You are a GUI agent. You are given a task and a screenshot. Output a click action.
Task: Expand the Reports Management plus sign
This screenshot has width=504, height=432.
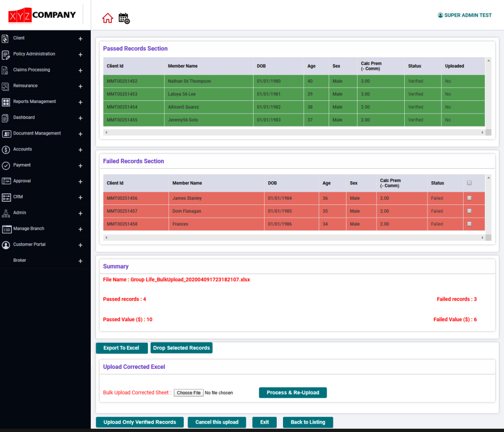pos(80,102)
